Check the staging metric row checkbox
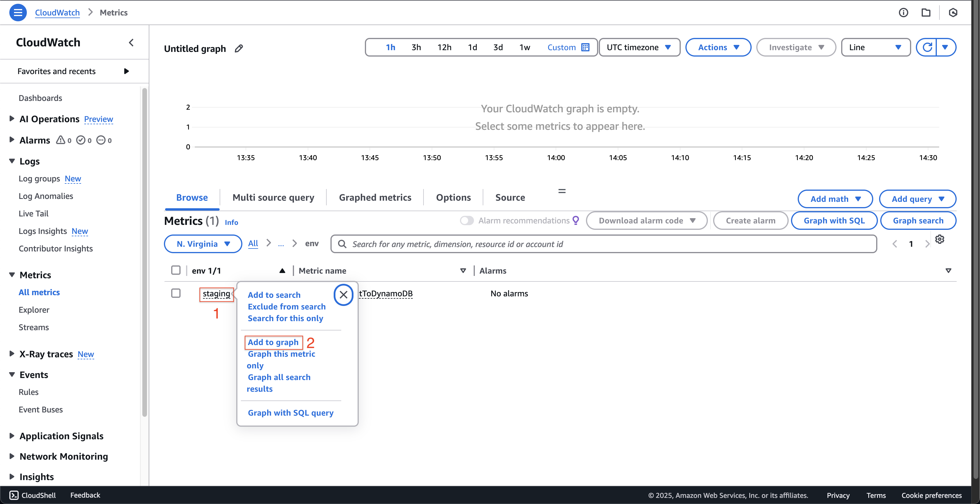980x504 pixels. click(176, 293)
